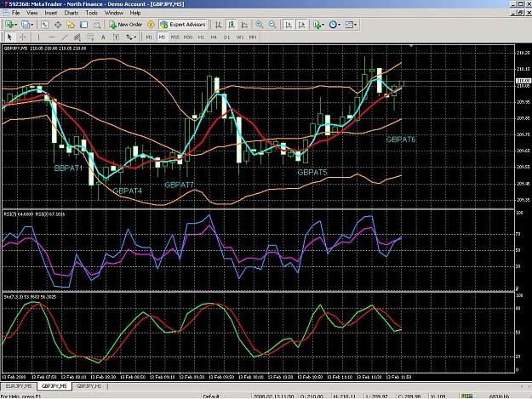Switch to the GBPJPY,H1 chart tab

point(89,386)
